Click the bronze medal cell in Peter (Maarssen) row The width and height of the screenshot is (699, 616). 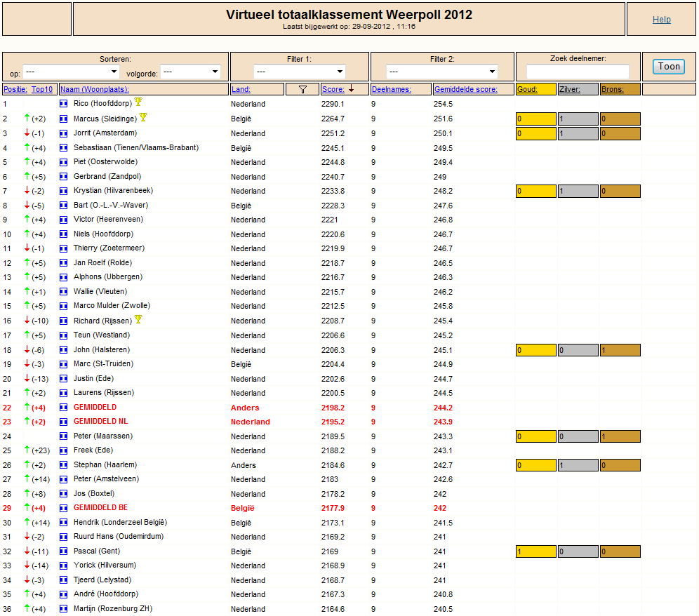click(620, 436)
